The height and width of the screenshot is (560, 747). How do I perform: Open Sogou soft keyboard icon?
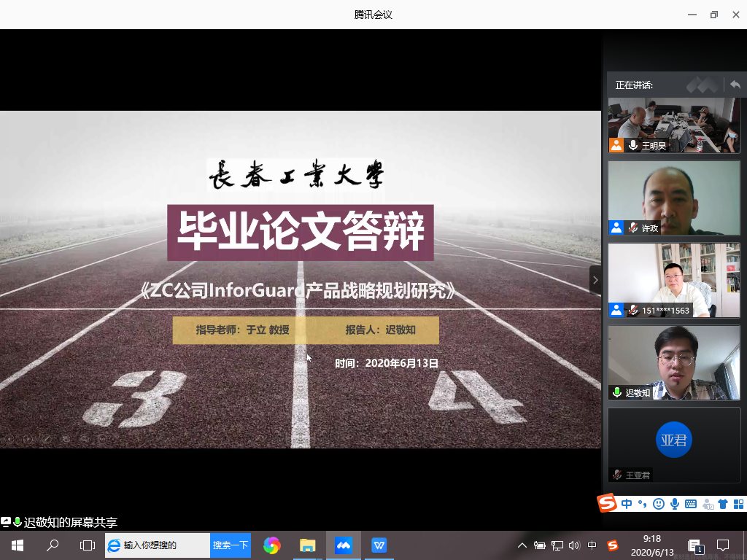point(690,504)
